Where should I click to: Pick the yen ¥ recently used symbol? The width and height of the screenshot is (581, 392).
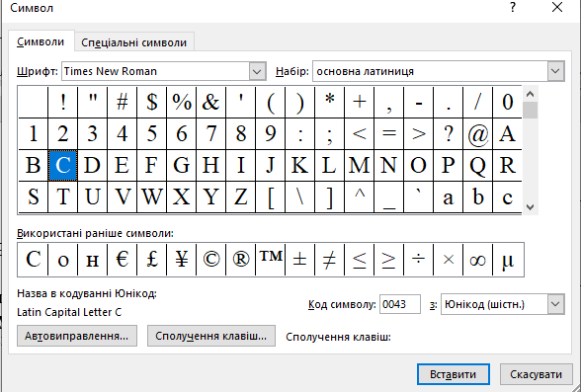tap(182, 260)
